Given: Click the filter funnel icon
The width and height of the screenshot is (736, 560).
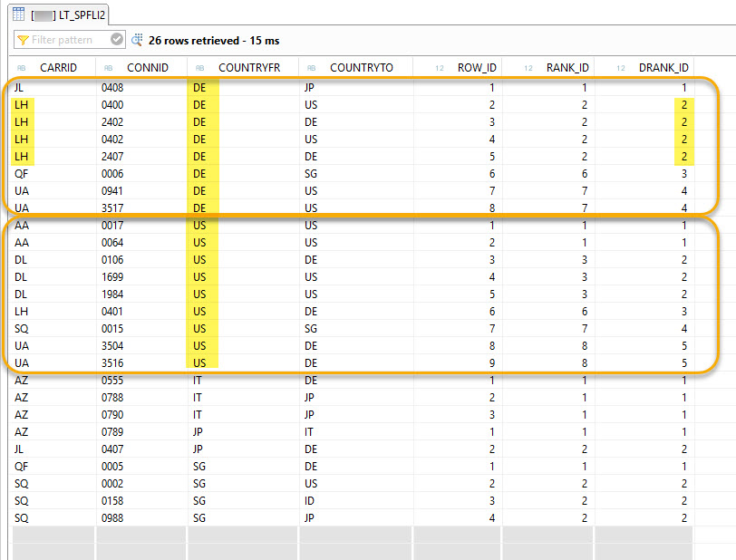Looking at the screenshot, I should point(23,40).
